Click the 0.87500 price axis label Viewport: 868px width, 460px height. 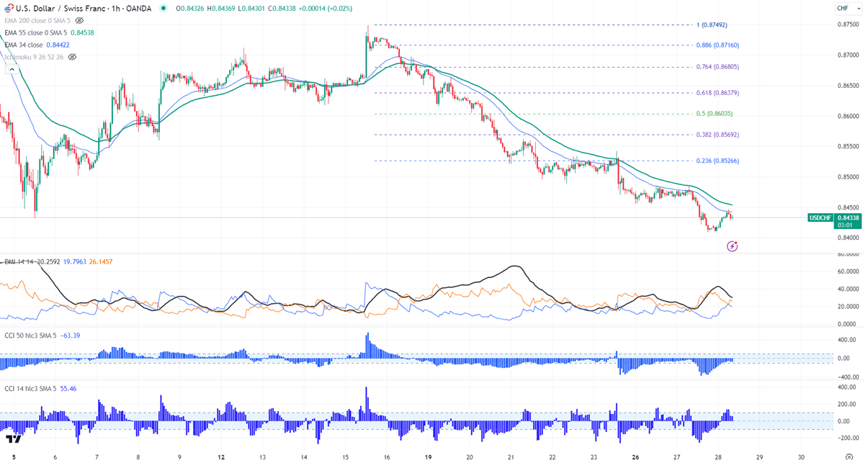click(849, 25)
